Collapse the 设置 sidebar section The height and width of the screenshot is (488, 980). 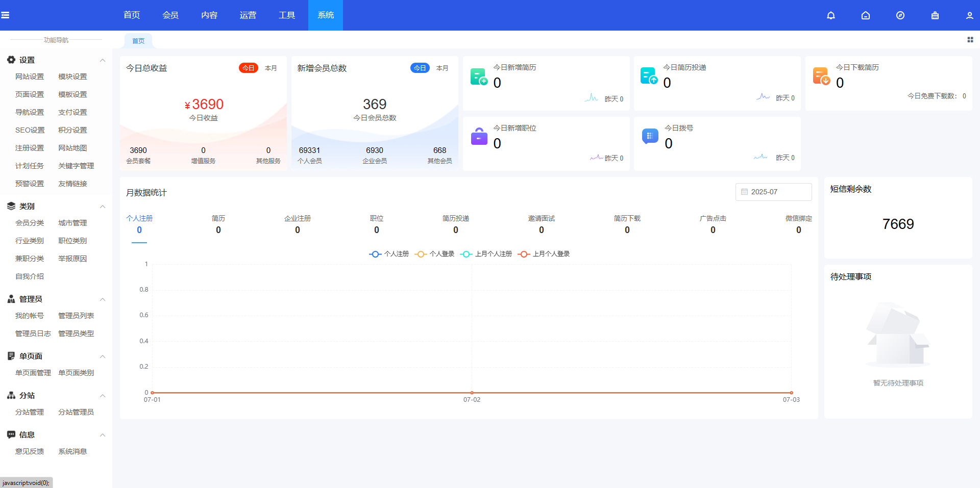(103, 60)
